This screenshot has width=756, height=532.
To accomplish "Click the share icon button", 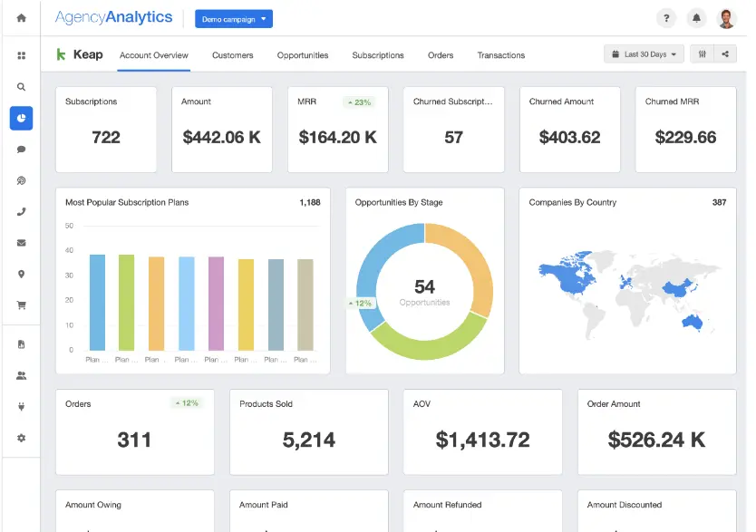I will (725, 54).
